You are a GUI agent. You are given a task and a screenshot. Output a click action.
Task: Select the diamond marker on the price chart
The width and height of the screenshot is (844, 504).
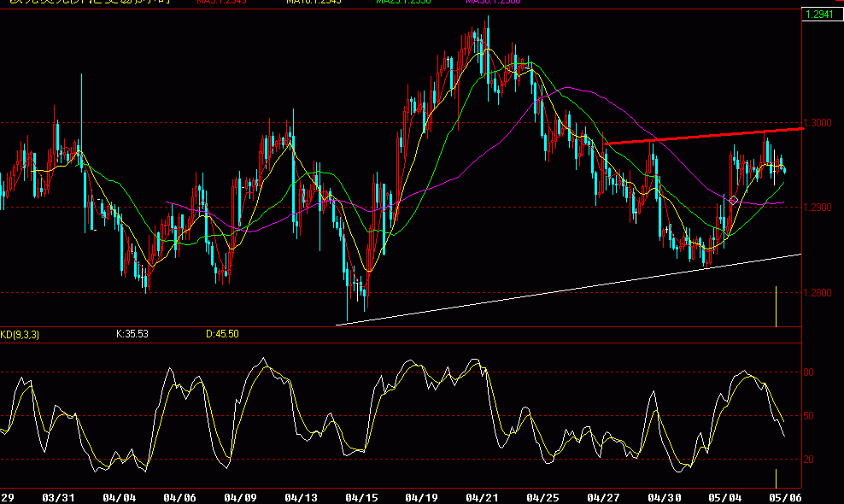[733, 200]
